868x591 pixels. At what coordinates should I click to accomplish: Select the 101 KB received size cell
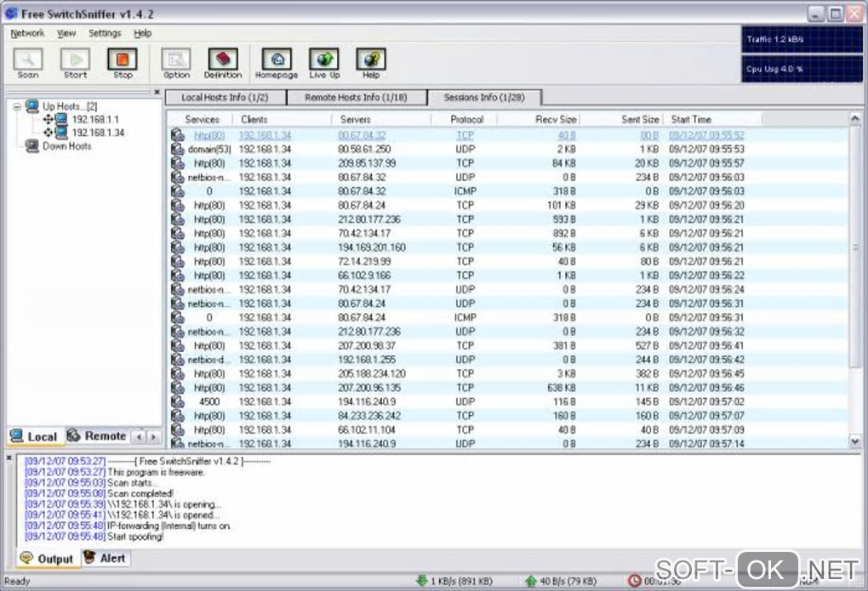pos(562,205)
